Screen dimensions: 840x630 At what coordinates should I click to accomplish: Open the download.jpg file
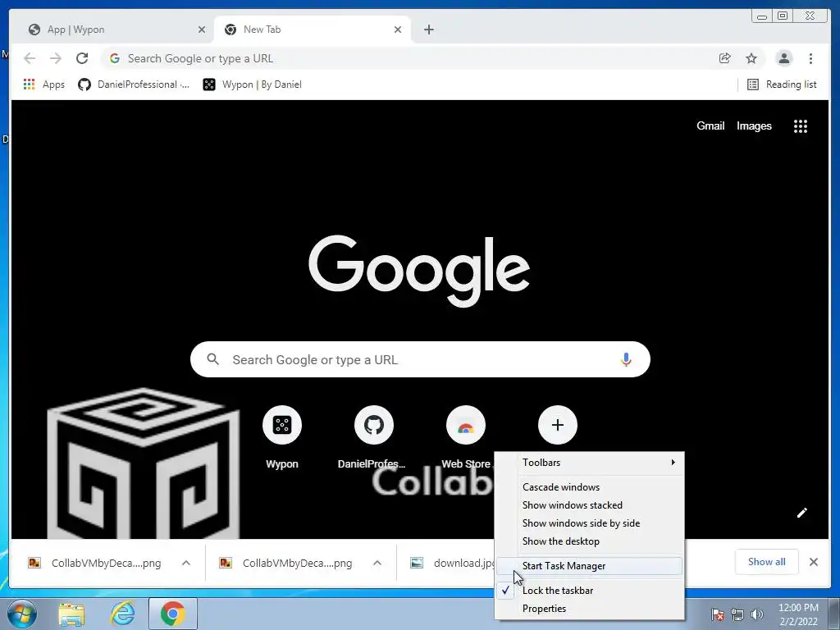(x=451, y=563)
